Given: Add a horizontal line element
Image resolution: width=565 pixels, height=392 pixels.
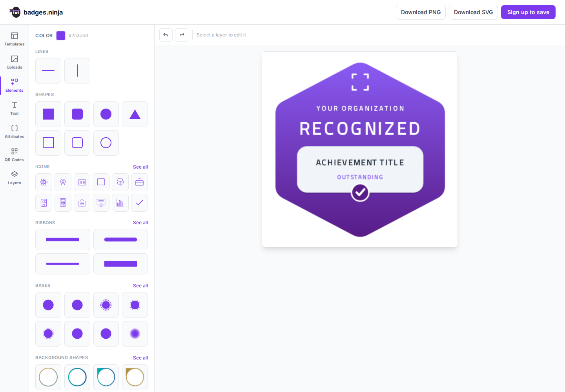Looking at the screenshot, I should (48, 71).
